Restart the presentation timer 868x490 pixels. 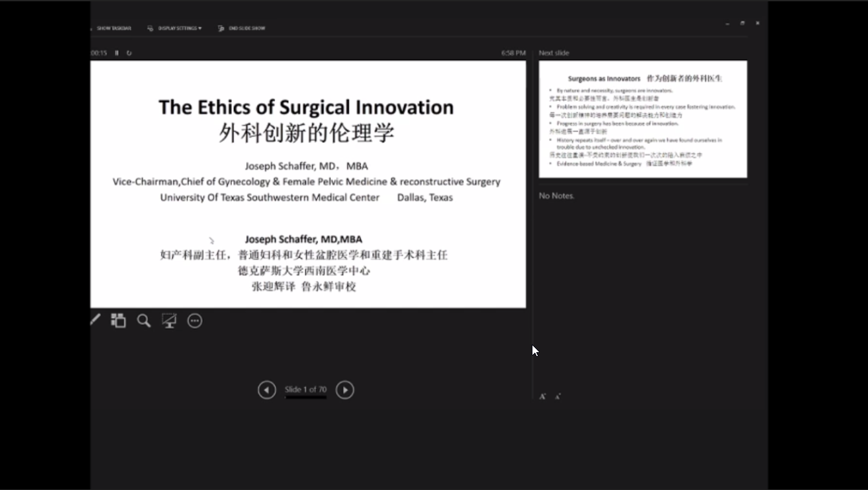129,53
